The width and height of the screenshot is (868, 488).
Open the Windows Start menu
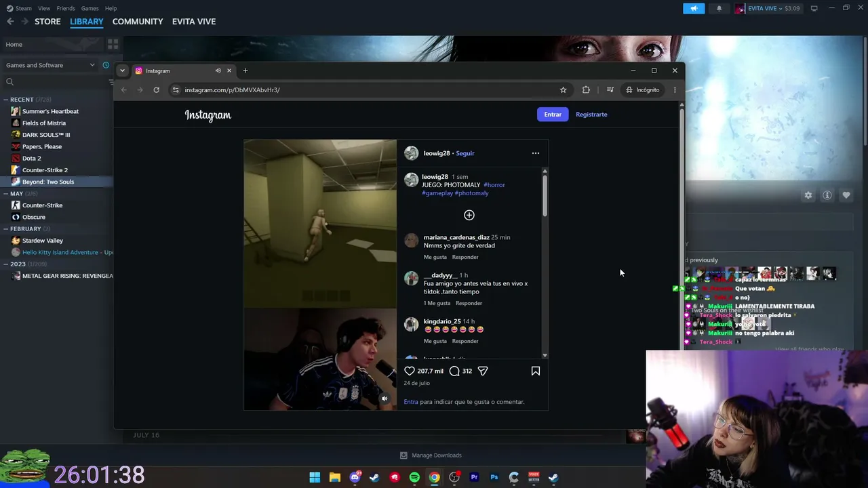tap(315, 477)
